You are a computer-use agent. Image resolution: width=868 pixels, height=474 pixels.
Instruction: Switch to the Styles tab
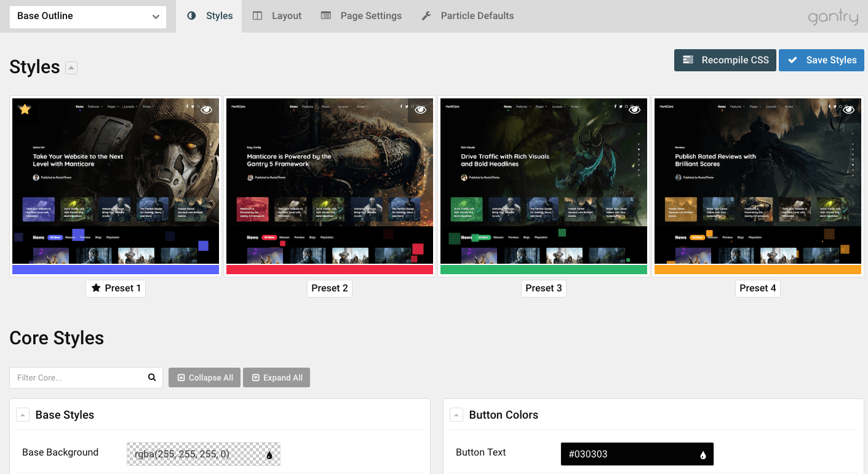[x=210, y=16]
